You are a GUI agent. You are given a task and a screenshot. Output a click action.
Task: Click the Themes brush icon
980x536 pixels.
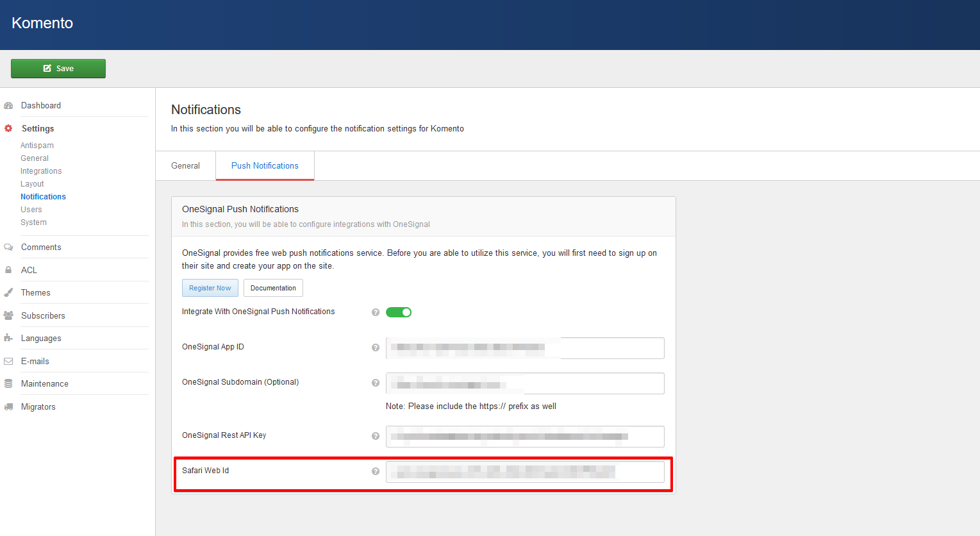pos(8,293)
